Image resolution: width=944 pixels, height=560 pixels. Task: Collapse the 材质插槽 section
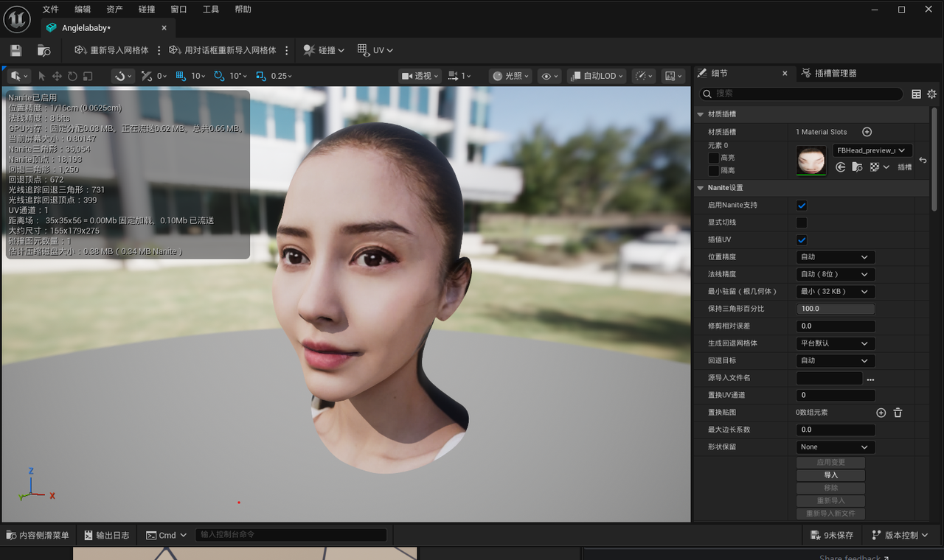(701, 114)
